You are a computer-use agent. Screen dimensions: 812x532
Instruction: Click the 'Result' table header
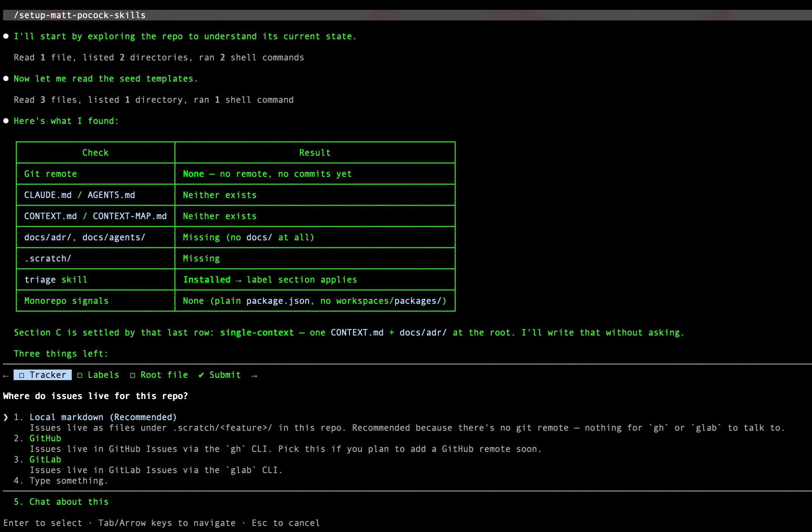pyautogui.click(x=315, y=153)
